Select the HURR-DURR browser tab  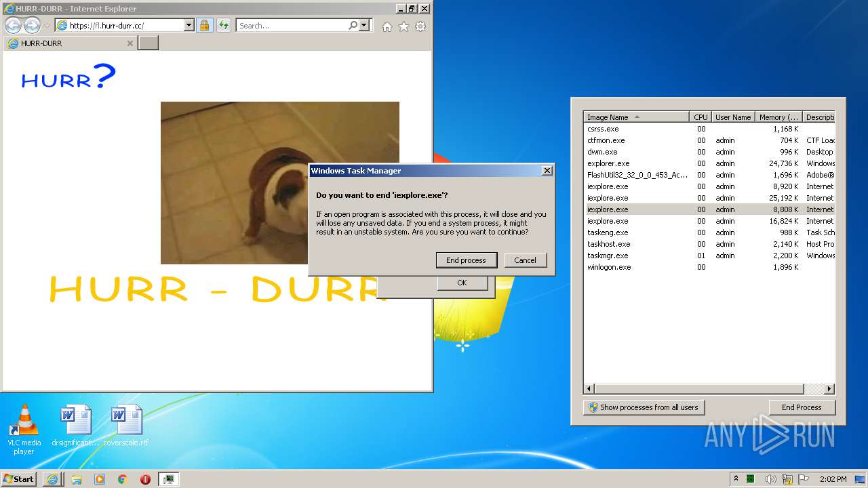[70, 43]
